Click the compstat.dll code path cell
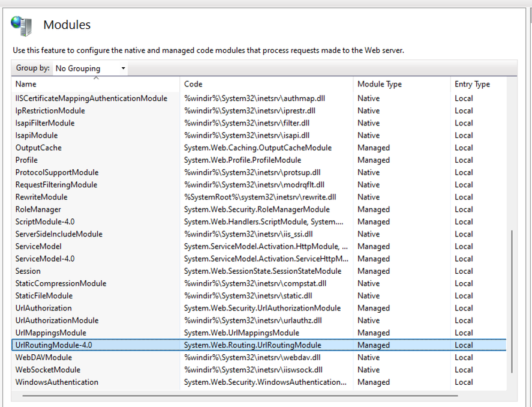532x407 pixels. point(255,283)
